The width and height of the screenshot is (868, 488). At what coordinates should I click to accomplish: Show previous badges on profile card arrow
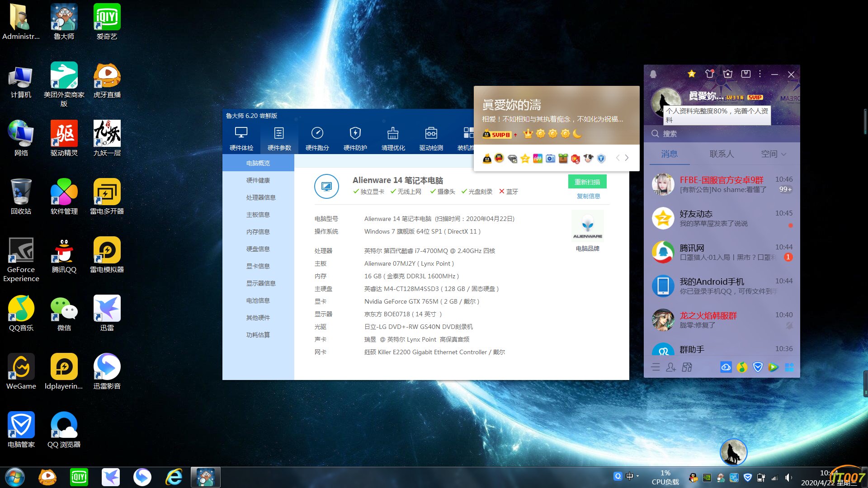[618, 158]
